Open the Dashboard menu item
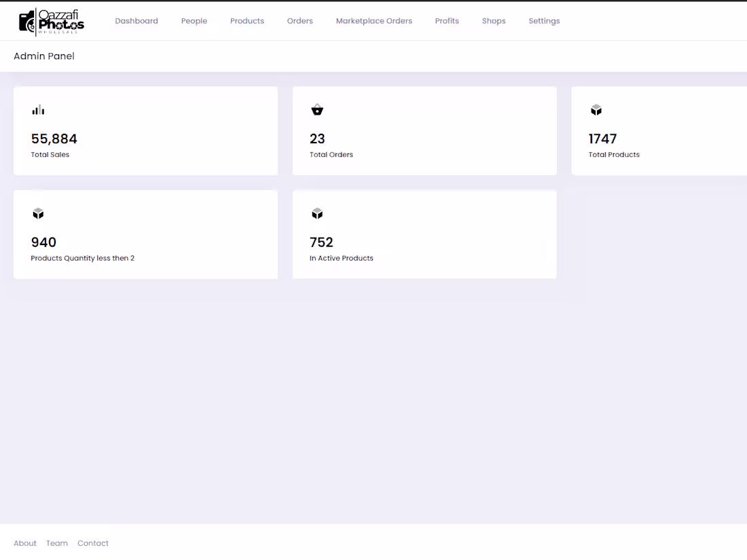This screenshot has height=560, width=747. pyautogui.click(x=136, y=20)
